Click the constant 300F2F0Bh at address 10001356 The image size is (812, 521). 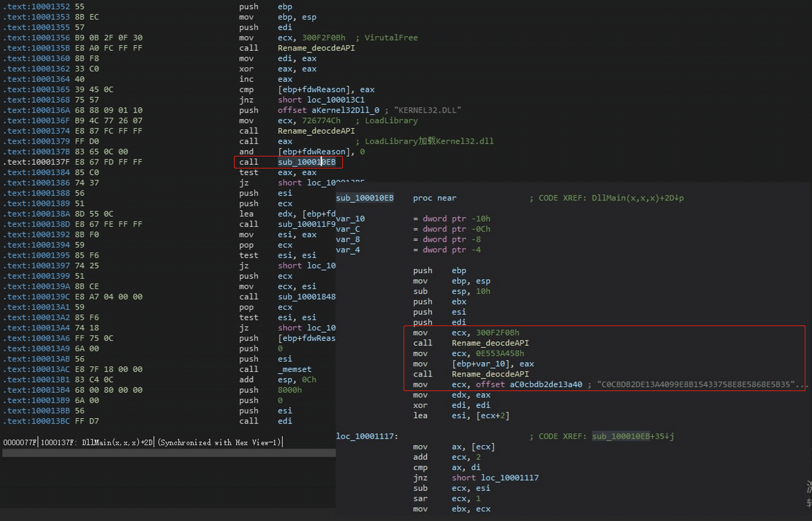point(324,37)
